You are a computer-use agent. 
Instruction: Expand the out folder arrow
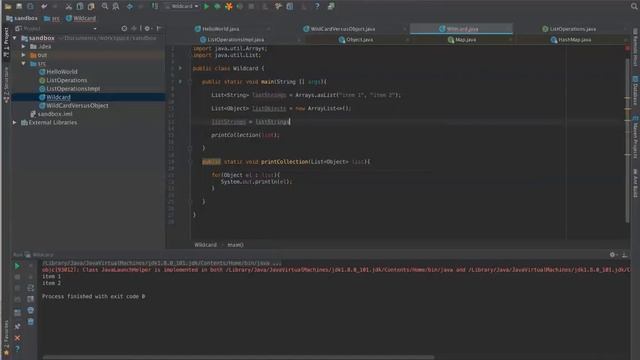coord(24,55)
